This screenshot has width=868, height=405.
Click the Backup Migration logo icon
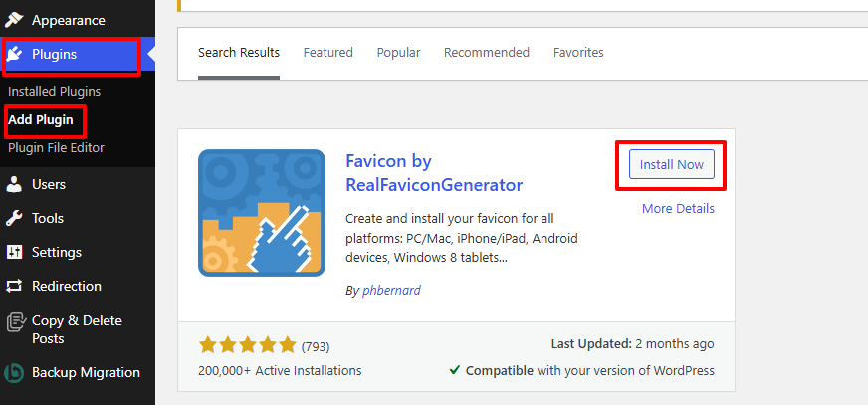coord(15,373)
